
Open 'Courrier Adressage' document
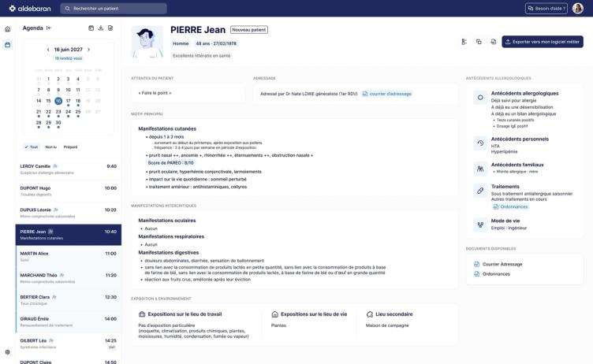(x=502, y=264)
